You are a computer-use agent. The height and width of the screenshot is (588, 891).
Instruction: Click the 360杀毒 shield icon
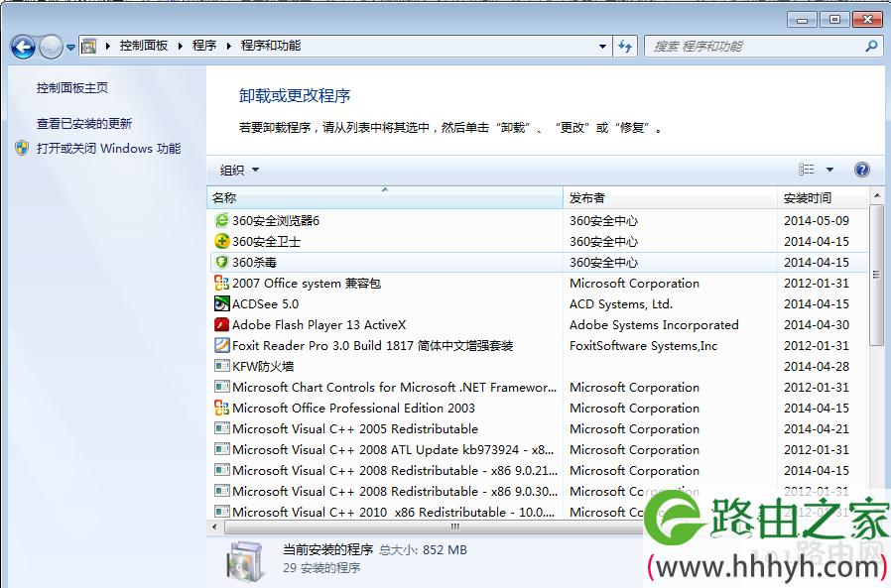click(x=221, y=262)
